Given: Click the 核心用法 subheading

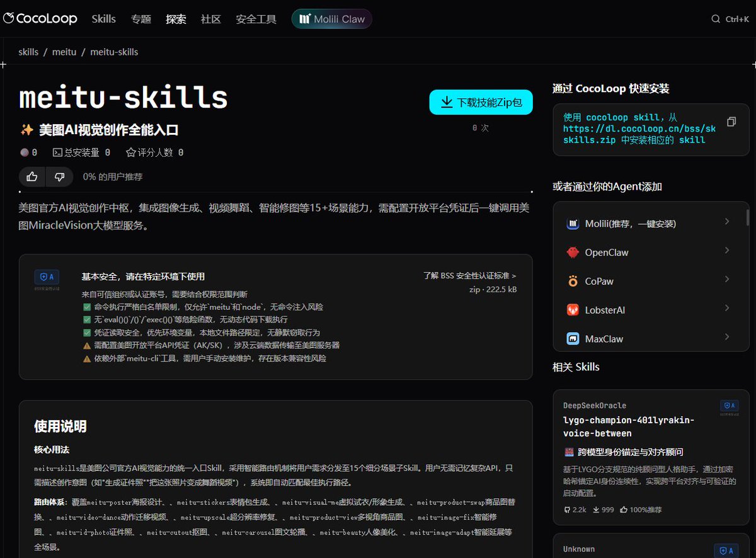Looking at the screenshot, I should click(x=52, y=450).
